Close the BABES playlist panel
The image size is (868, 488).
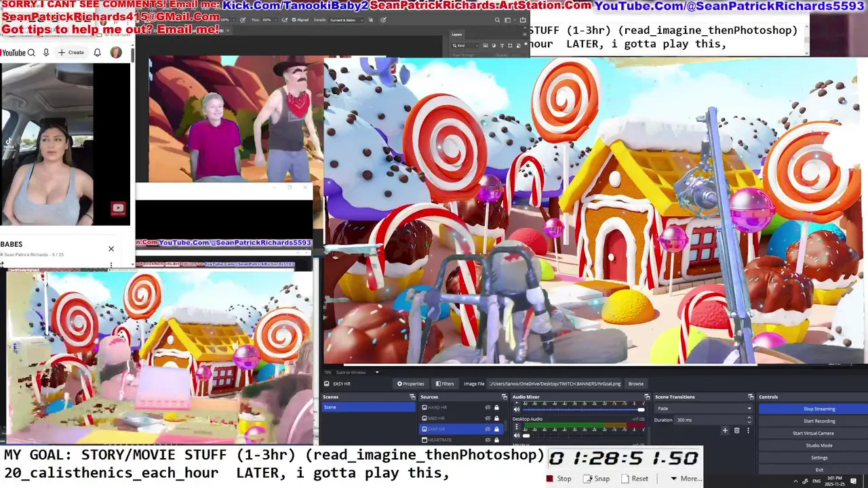111,249
